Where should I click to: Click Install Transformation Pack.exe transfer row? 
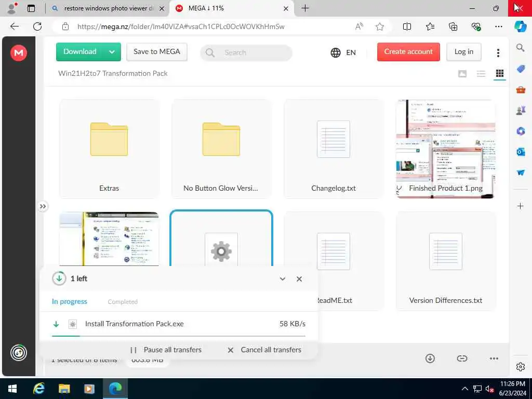[x=179, y=324]
